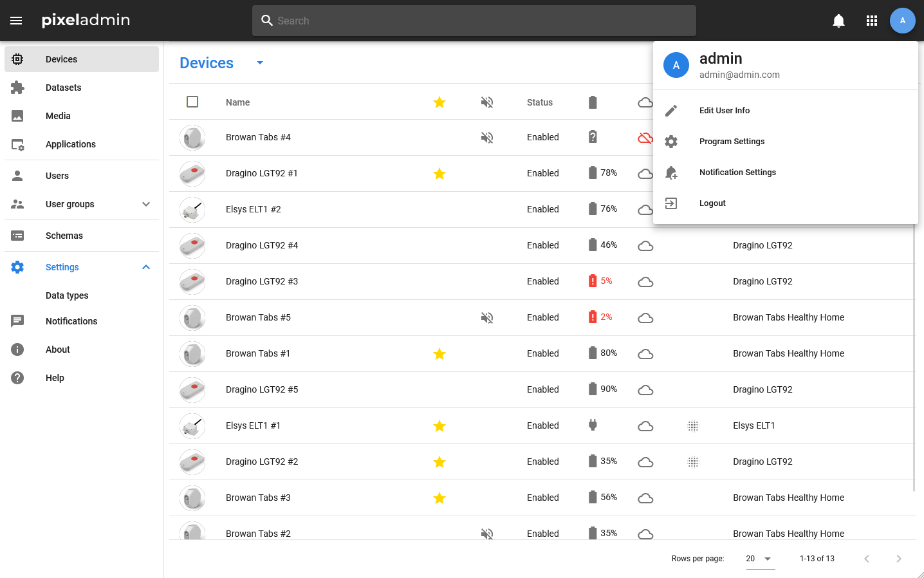Click the low battery warning for Dragino LGT92 #3
The height and width of the screenshot is (578, 924).
coord(593,281)
